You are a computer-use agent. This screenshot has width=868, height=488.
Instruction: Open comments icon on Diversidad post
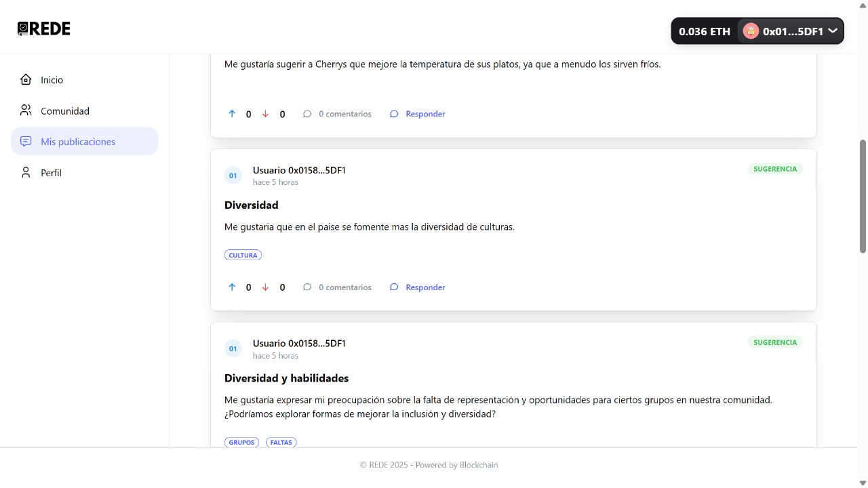(307, 287)
